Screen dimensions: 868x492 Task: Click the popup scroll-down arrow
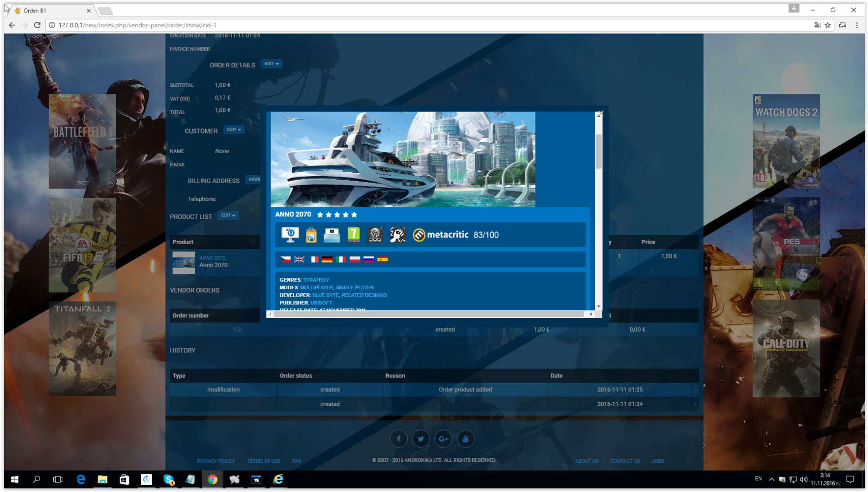click(x=598, y=307)
